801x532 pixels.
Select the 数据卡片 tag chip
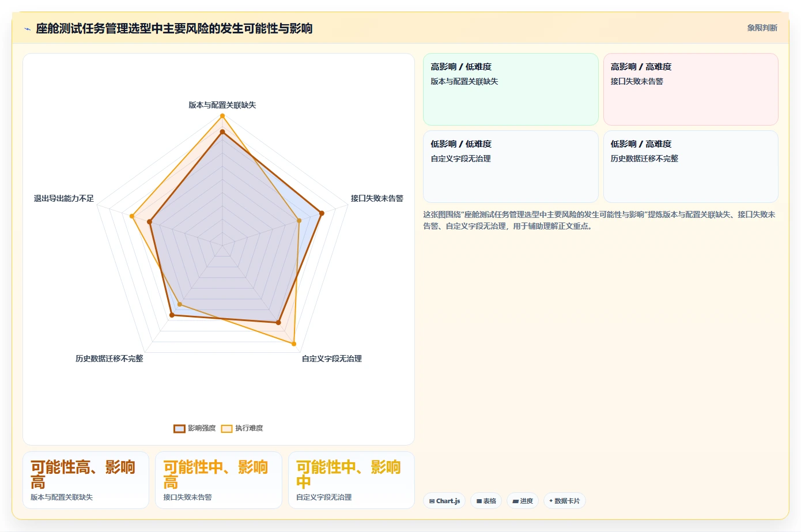[x=565, y=501]
